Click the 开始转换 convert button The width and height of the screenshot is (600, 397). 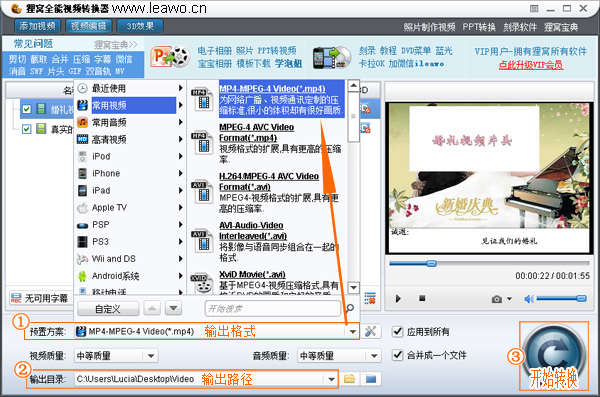(x=553, y=356)
